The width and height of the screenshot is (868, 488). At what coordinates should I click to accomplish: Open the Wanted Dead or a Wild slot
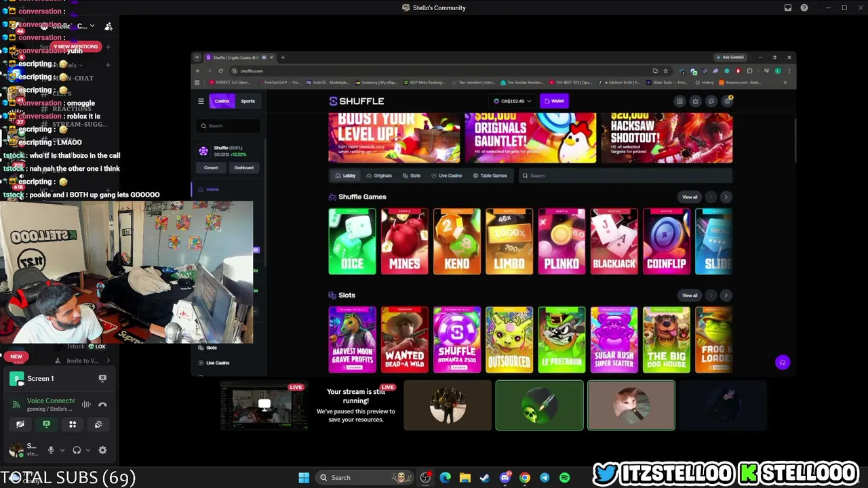404,340
